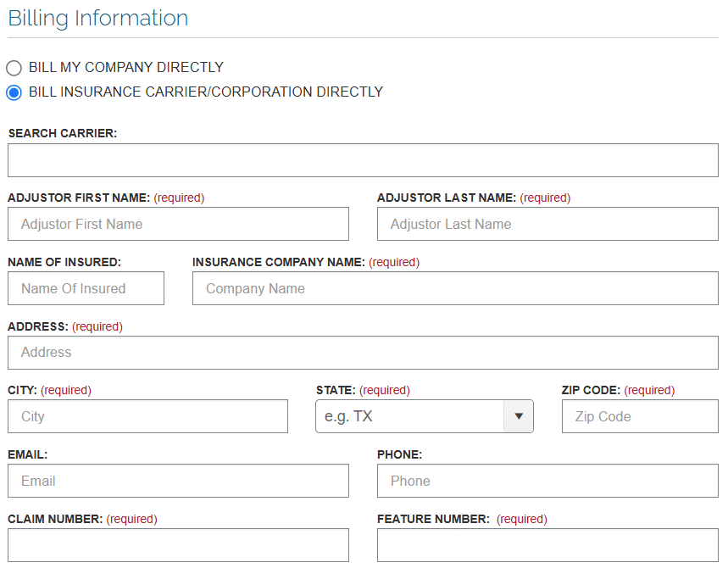Click the Adjustor Last Name field
The height and width of the screenshot is (568, 728).
pos(547,224)
